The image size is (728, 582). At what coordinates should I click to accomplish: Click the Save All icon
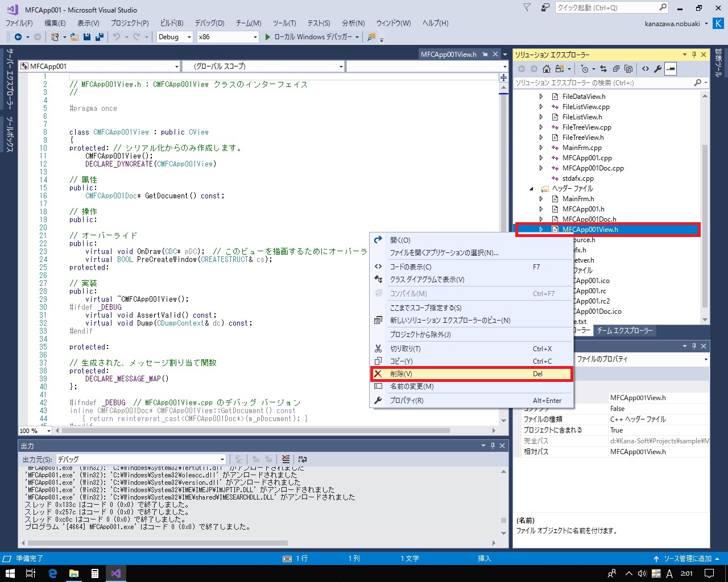coord(100,37)
